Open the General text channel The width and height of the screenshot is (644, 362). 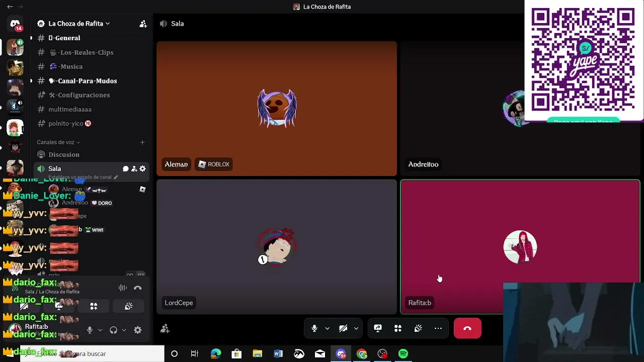[x=92, y=38]
